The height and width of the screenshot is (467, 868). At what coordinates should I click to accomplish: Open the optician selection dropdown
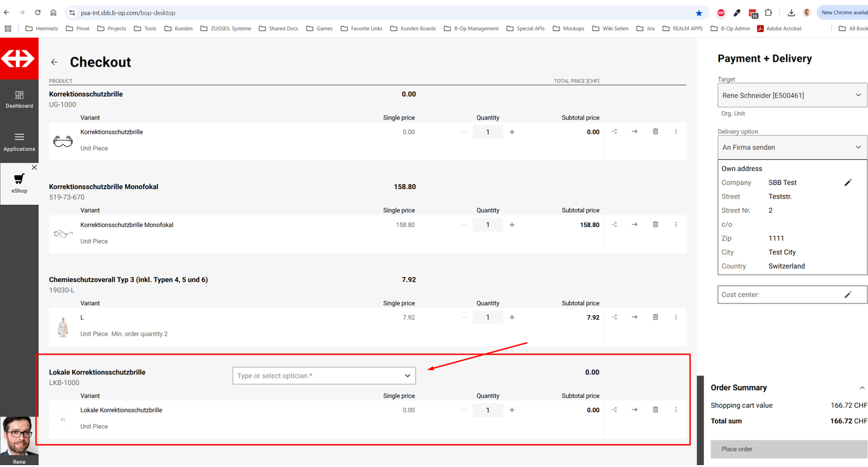pos(323,376)
